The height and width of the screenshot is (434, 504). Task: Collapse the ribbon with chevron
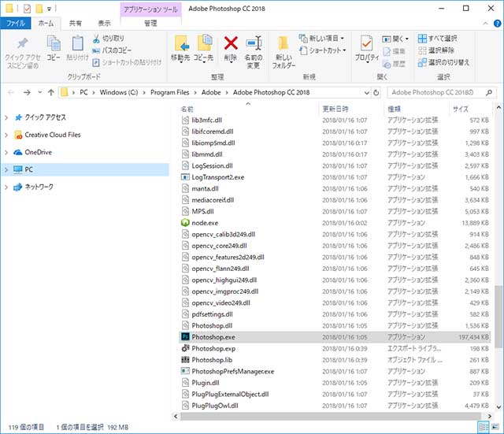485,23
